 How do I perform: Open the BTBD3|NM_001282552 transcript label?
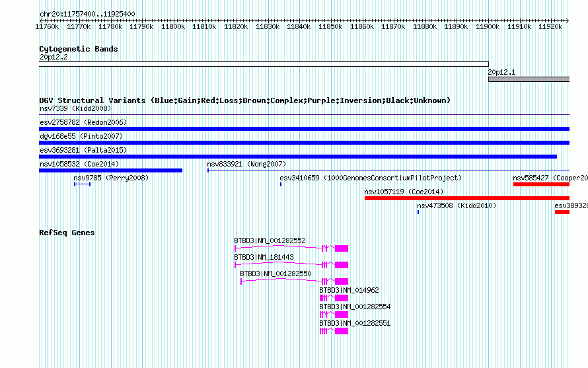pos(270,240)
